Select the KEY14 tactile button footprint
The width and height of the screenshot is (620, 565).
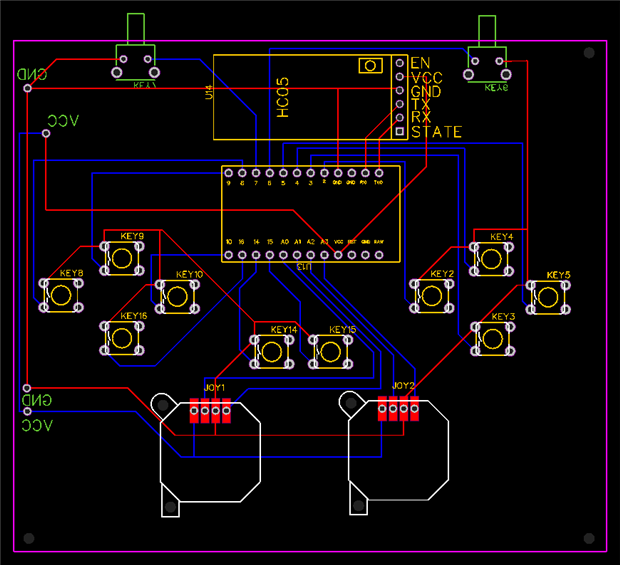click(x=272, y=352)
